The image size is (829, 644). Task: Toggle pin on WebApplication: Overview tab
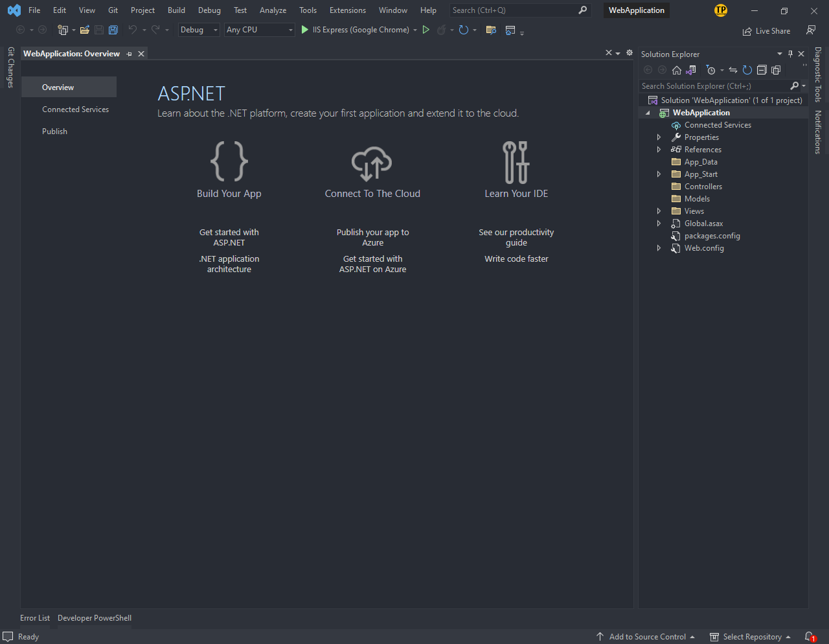pyautogui.click(x=130, y=54)
